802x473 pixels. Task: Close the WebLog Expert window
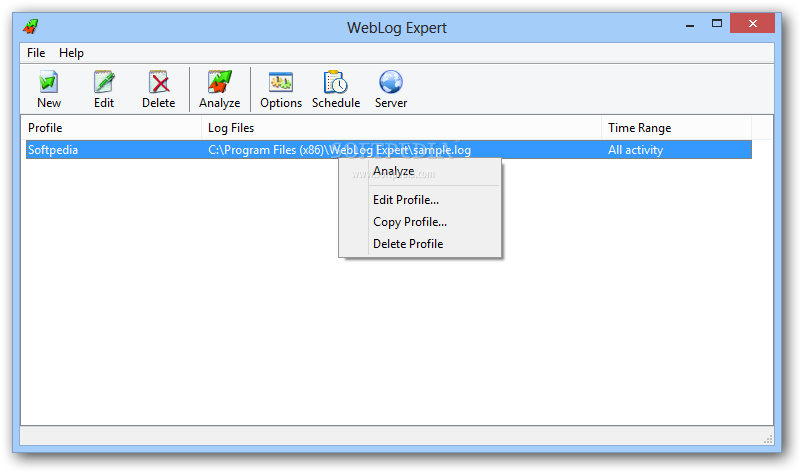[752, 24]
